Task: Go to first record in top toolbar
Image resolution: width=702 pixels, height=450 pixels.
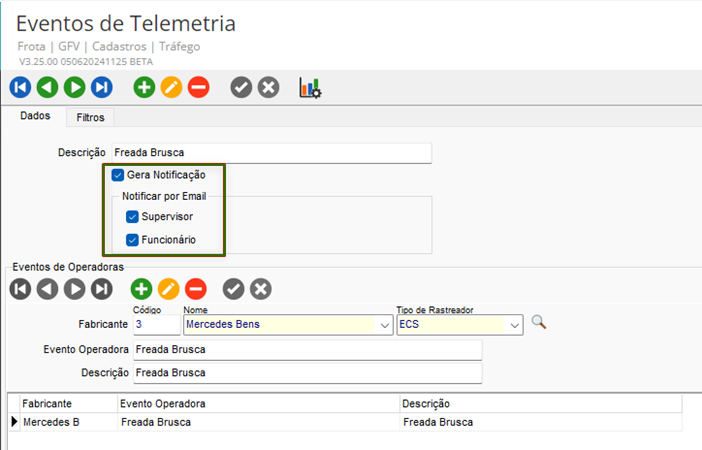Action: coord(20,88)
